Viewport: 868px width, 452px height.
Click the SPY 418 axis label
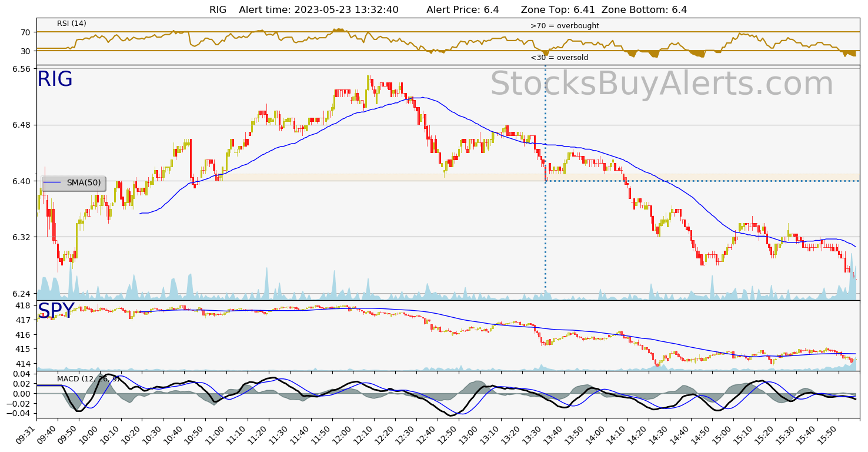coord(24,306)
